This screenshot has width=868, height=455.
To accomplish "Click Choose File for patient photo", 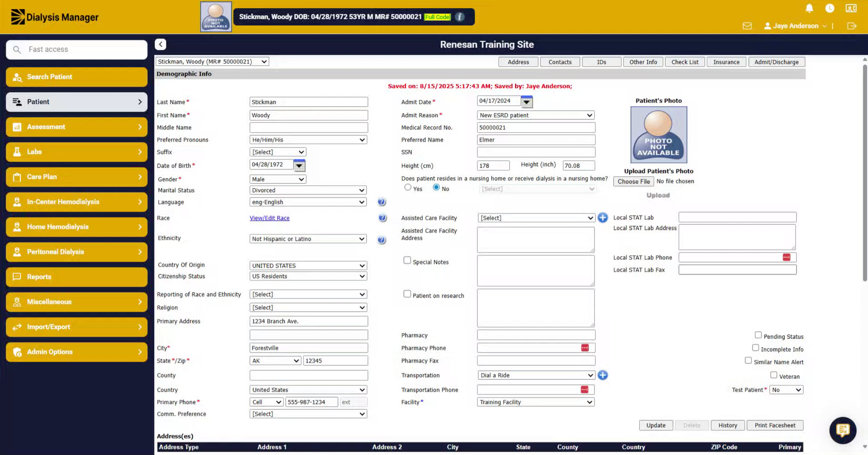I will coord(634,181).
